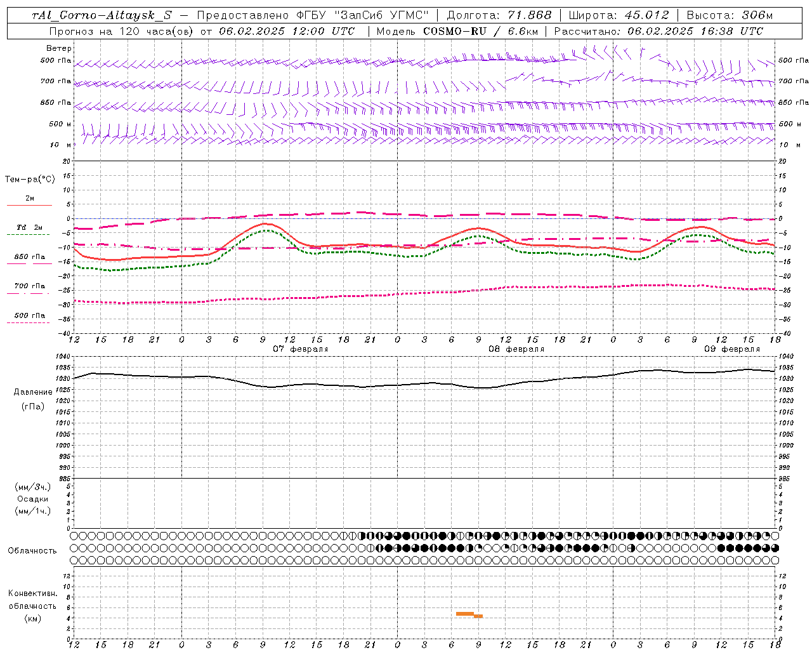Click the Широта: 45.012 value
Screen dimensions: 812x650
pos(619,15)
